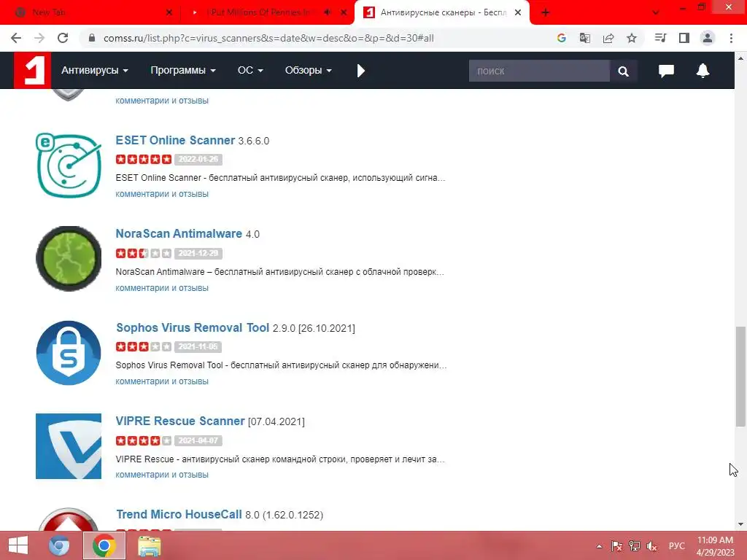Viewport: 747px width, 560px height.
Task: Open Chromium from the taskbar
Action: tap(60, 545)
